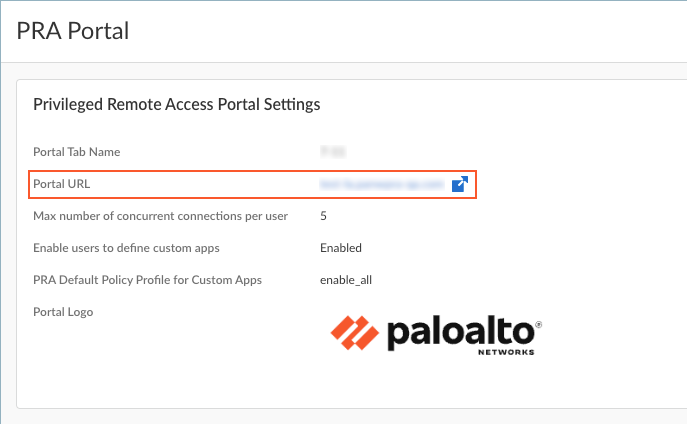Click the letter p of the paloalto logo
687x424 pixels.
[396, 337]
